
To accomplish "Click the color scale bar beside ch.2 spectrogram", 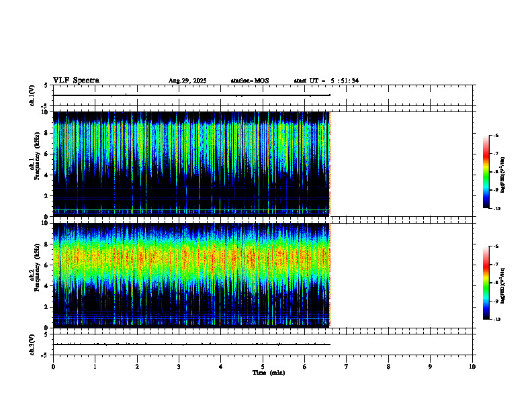I will click(x=486, y=283).
